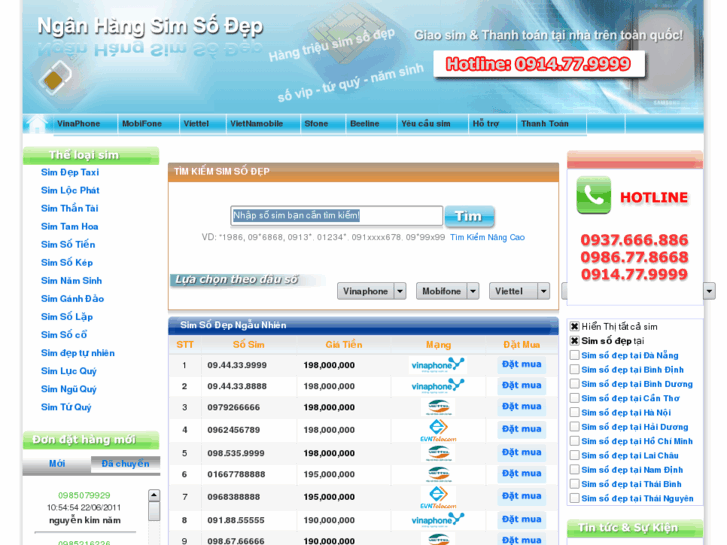727x545 pixels.
Task: Open Viettel menu item
Action: click(196, 124)
